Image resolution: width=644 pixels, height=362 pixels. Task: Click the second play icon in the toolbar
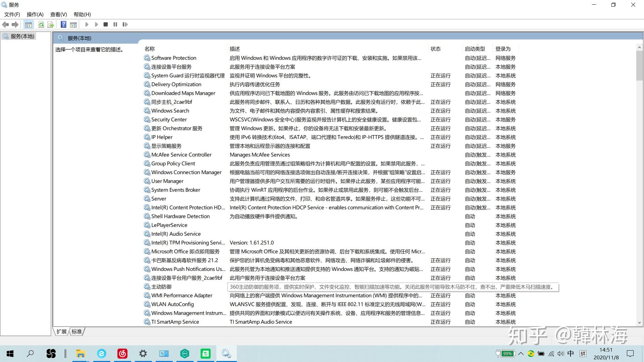(x=96, y=24)
